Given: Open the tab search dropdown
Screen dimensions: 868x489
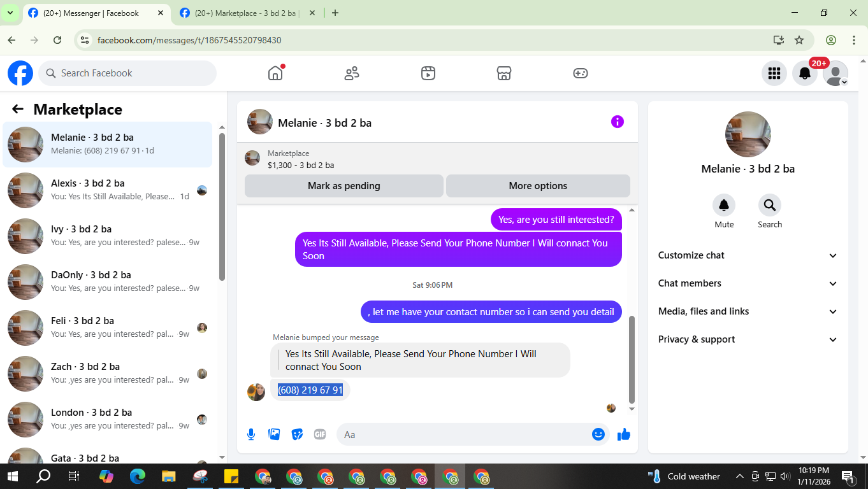Looking at the screenshot, I should coord(10,13).
